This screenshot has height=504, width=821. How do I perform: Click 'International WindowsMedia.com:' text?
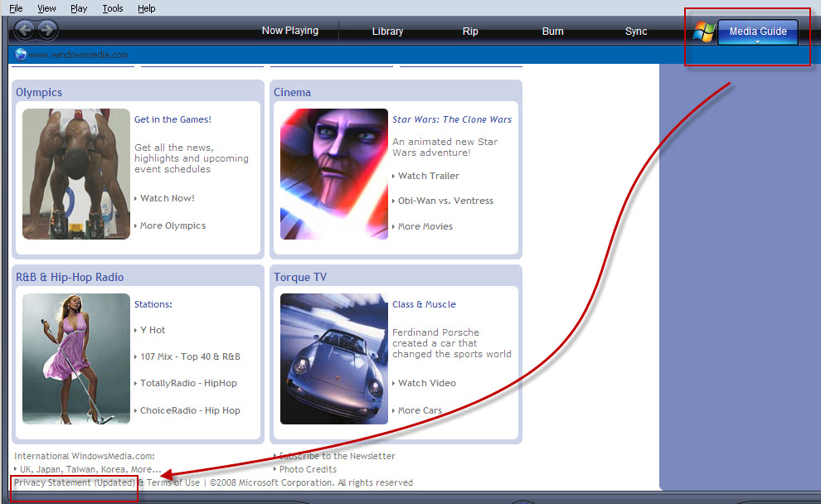pos(85,456)
